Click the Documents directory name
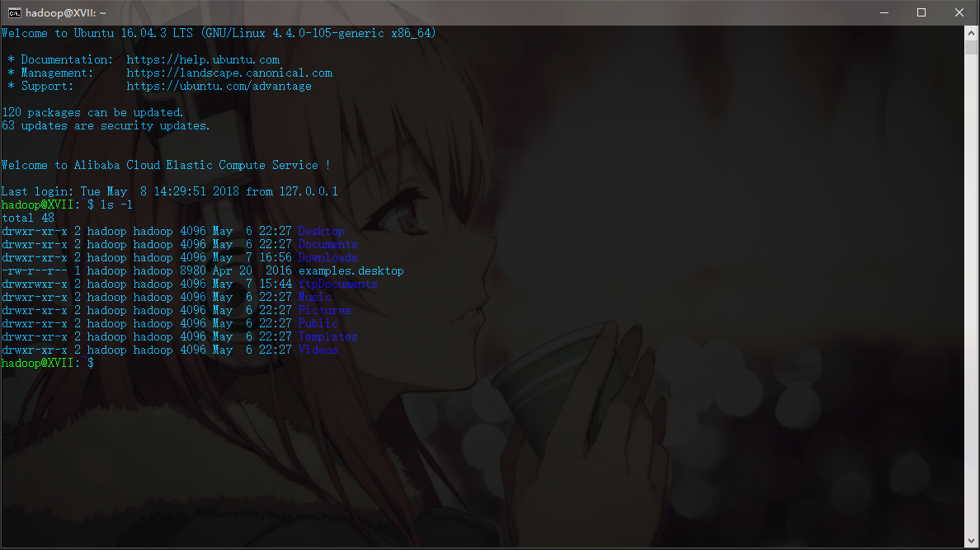 pyautogui.click(x=328, y=244)
